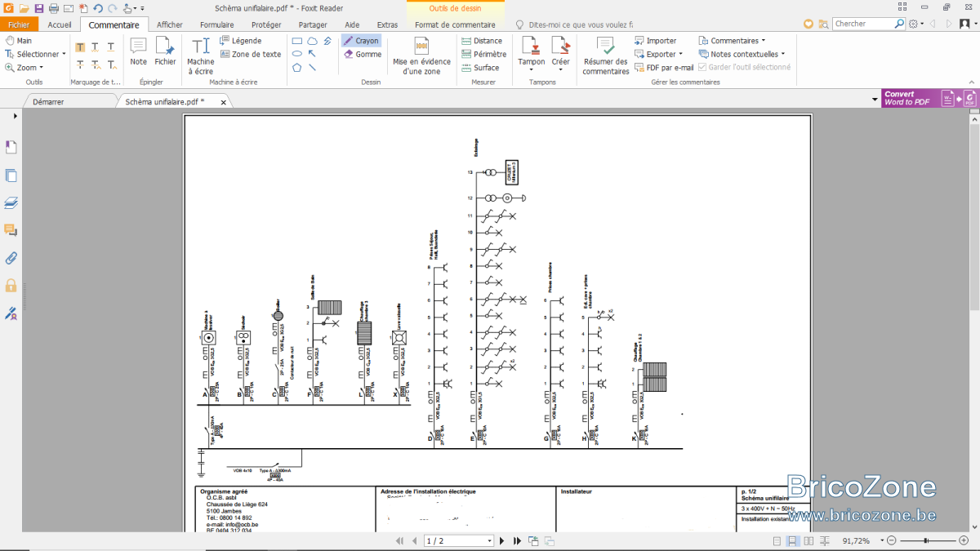Image resolution: width=980 pixels, height=551 pixels.
Task: Switch to single page view mode
Action: (777, 541)
